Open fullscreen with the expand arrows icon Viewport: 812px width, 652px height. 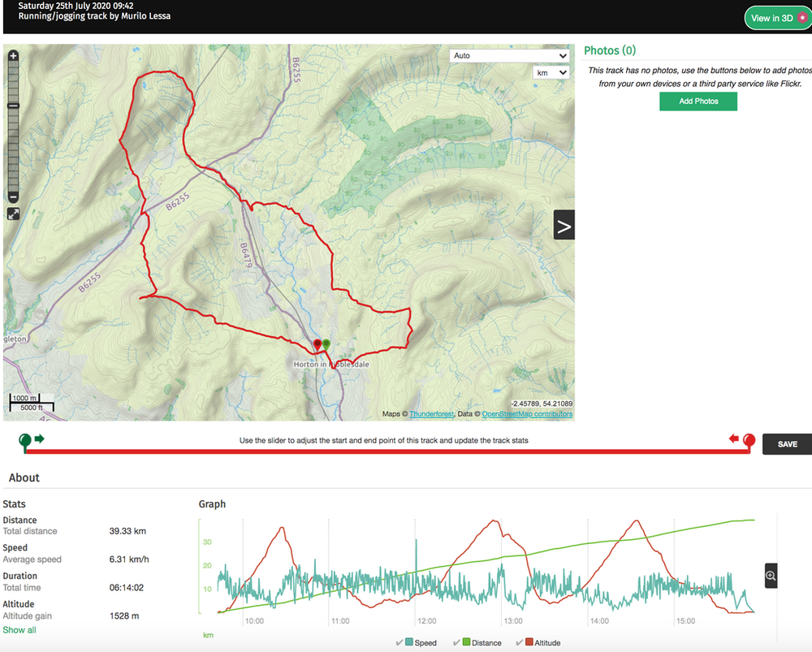(13, 214)
